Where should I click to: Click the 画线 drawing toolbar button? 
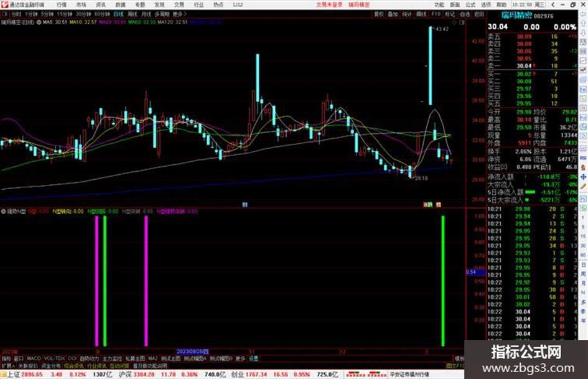coord(421,14)
